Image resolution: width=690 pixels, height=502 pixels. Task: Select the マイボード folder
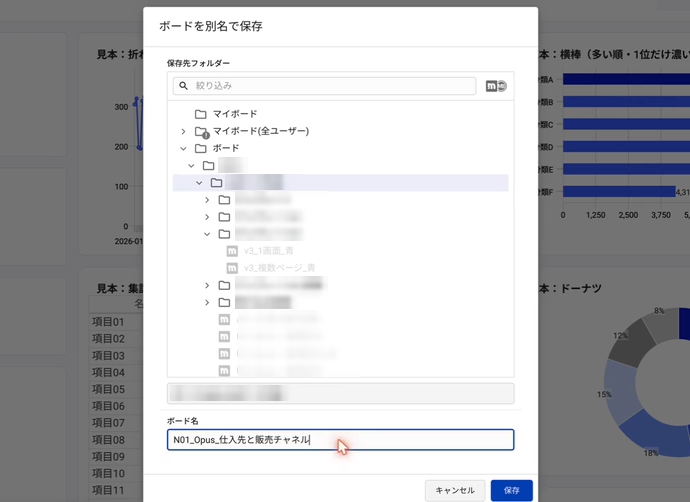235,114
